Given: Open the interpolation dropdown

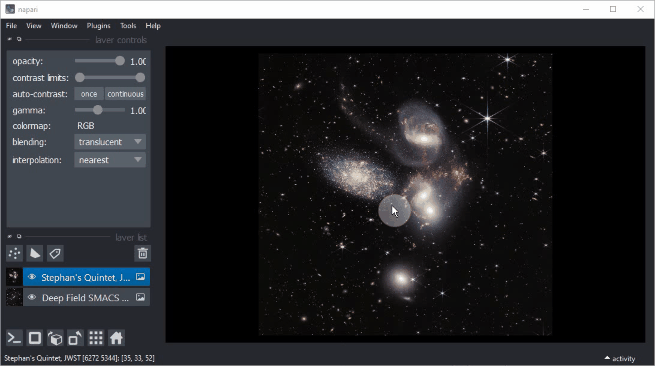Looking at the screenshot, I should (110, 160).
